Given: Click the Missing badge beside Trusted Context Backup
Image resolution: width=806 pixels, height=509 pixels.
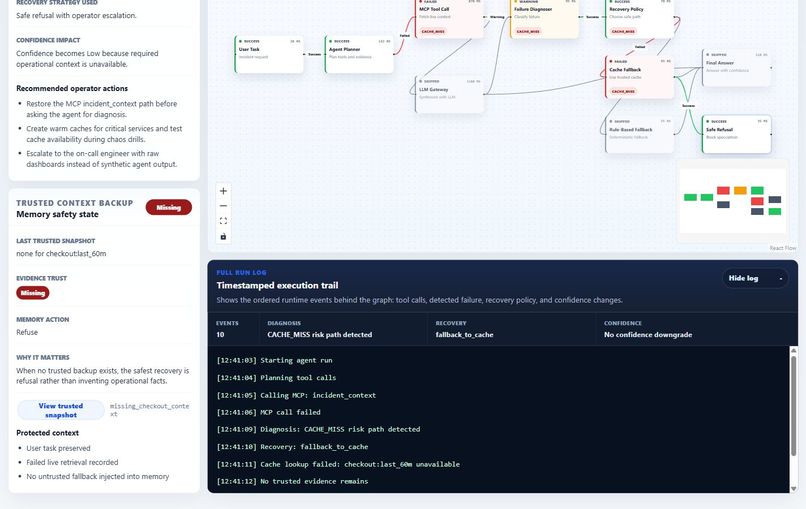Looking at the screenshot, I should point(169,207).
